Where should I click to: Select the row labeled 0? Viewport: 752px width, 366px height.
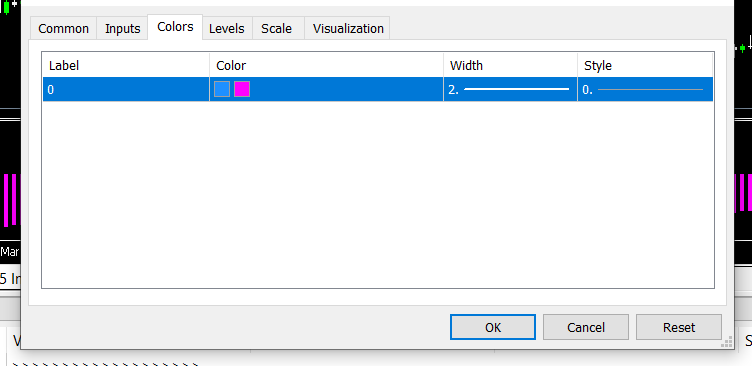[377, 89]
